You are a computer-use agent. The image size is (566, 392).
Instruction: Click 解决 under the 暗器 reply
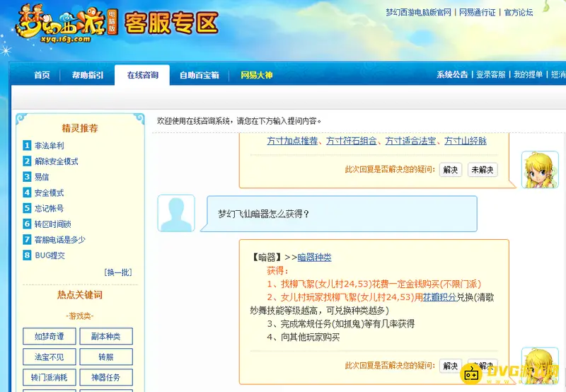[x=451, y=366]
